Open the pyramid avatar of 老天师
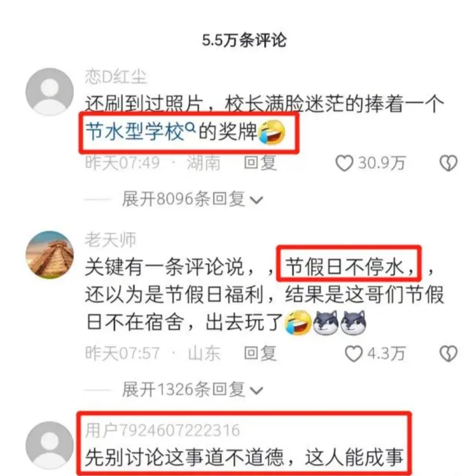 point(50,255)
